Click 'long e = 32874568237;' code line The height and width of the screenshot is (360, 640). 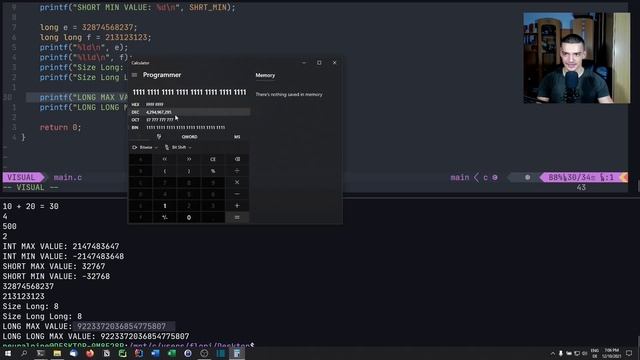(89, 27)
